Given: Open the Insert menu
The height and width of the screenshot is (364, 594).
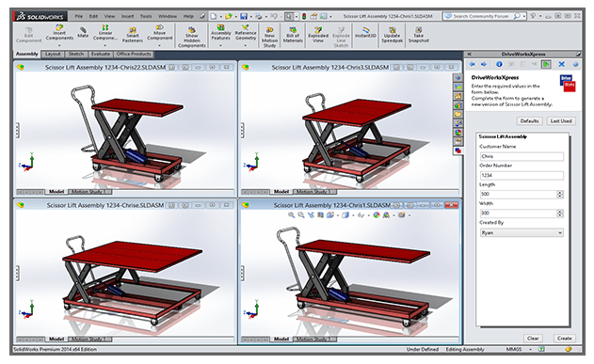Looking at the screenshot, I should coord(127,16).
